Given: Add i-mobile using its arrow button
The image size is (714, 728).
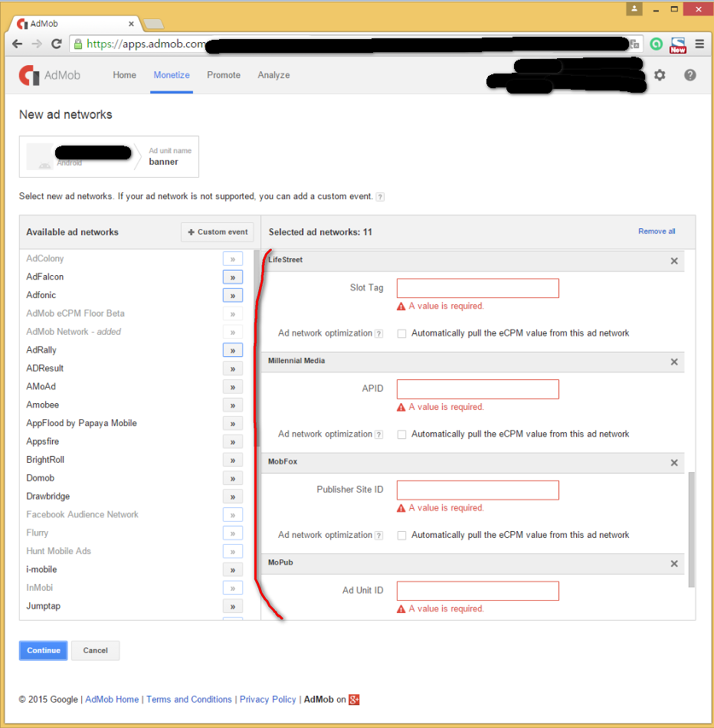Looking at the screenshot, I should pyautogui.click(x=233, y=569).
